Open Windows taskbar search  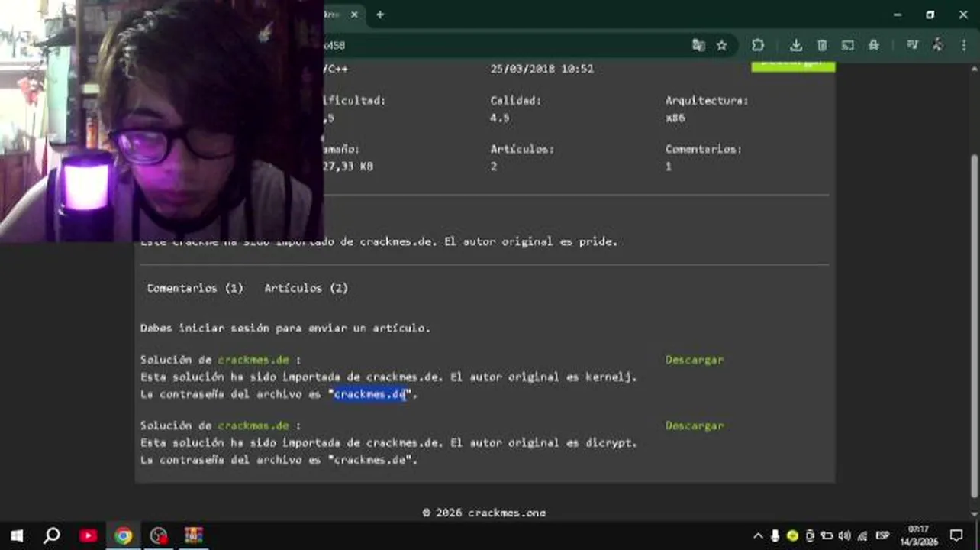point(52,535)
